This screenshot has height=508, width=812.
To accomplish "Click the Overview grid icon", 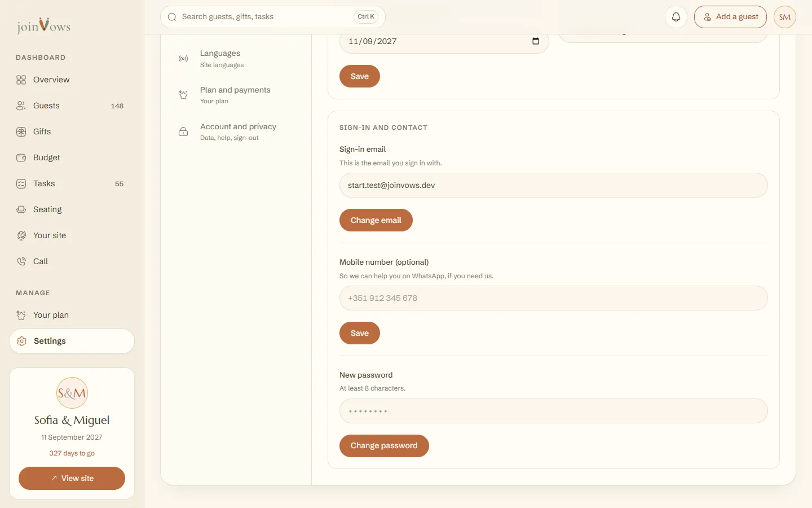I will coord(21,80).
